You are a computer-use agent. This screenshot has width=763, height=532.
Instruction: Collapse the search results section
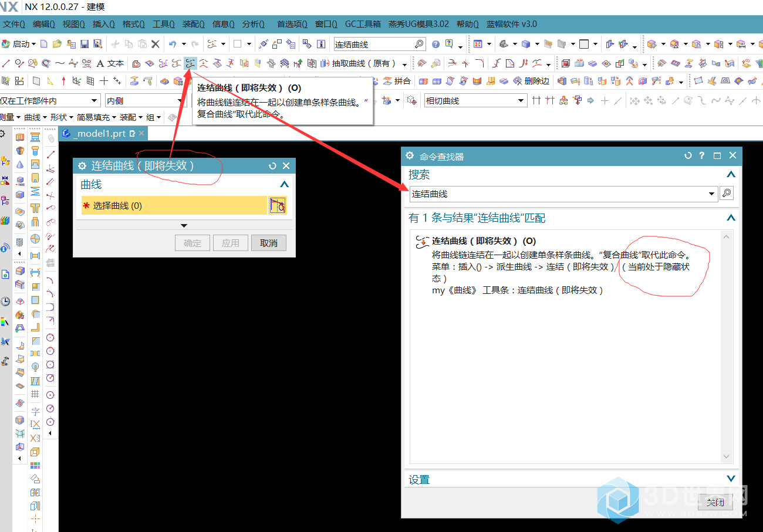tap(731, 218)
